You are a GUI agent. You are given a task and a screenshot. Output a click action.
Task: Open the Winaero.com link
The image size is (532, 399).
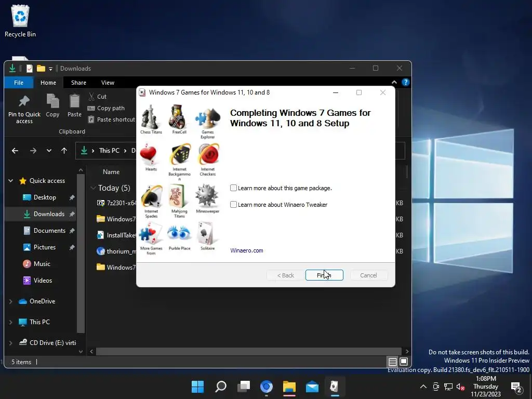point(246,250)
